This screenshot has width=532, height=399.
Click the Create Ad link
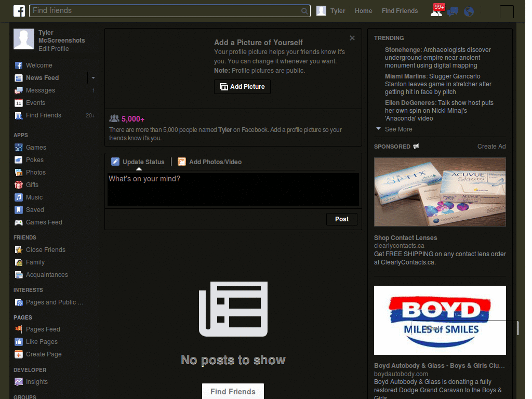coord(491,147)
